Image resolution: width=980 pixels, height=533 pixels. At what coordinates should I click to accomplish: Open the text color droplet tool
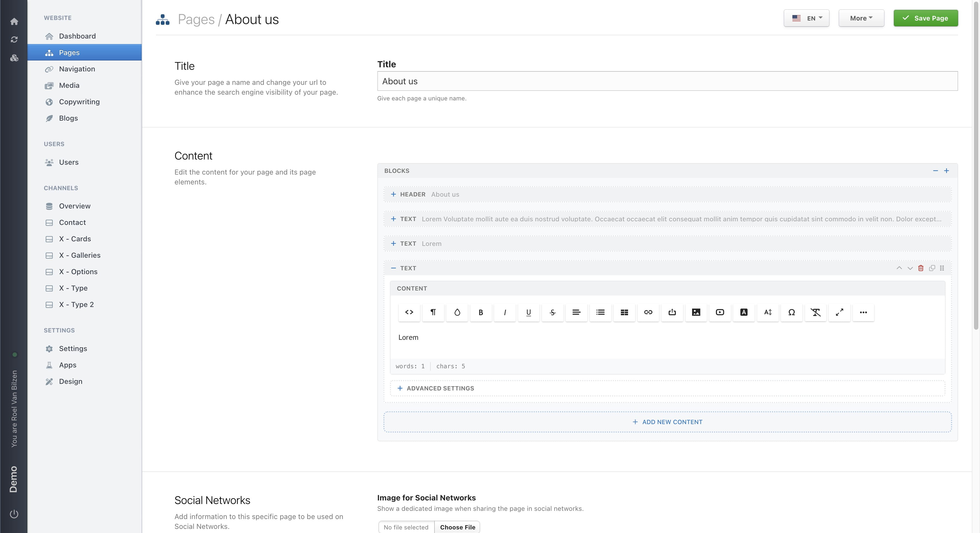457,312
